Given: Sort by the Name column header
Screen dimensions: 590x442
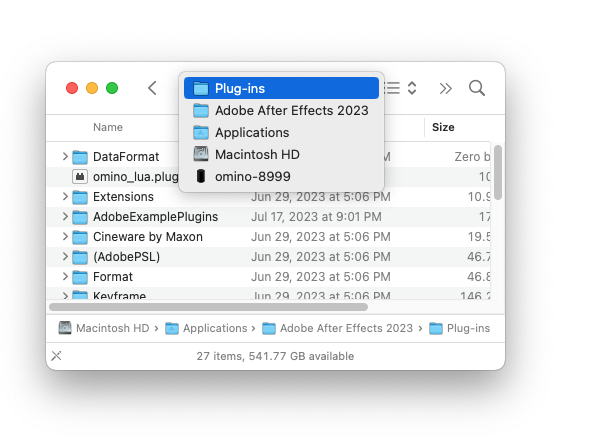Looking at the screenshot, I should (108, 127).
